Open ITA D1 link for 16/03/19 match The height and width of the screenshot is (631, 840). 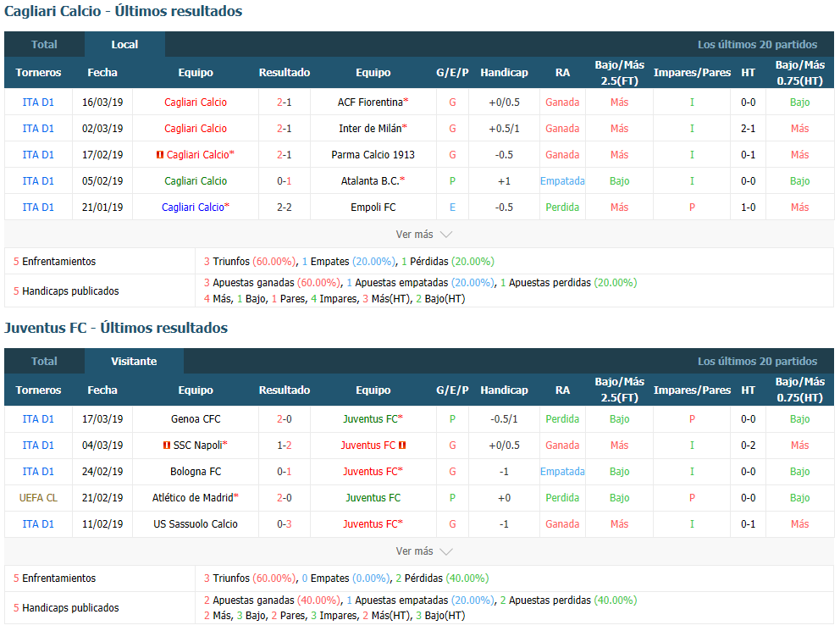click(x=38, y=102)
